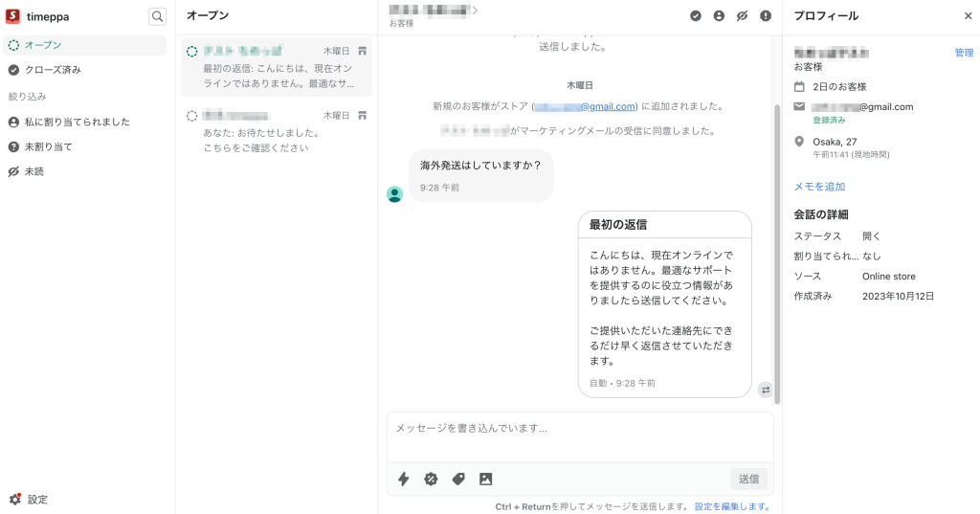980x514 pixels.
Task: Click the envelope icon in profile
Action: pos(799,106)
